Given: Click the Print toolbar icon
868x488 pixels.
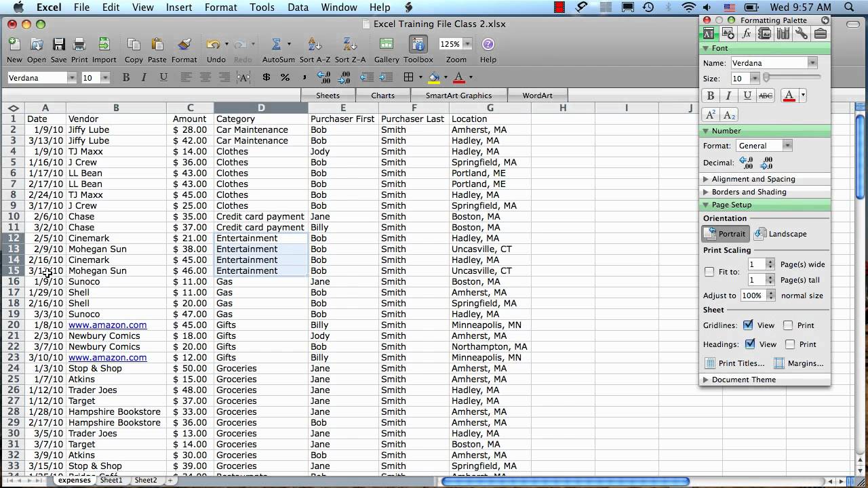Looking at the screenshot, I should 79,44.
